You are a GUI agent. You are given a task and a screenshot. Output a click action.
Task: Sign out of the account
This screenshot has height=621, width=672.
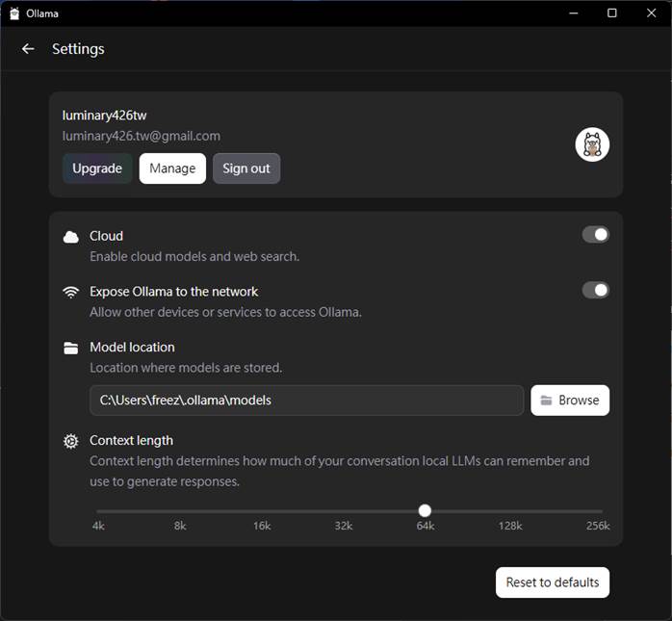coord(246,168)
